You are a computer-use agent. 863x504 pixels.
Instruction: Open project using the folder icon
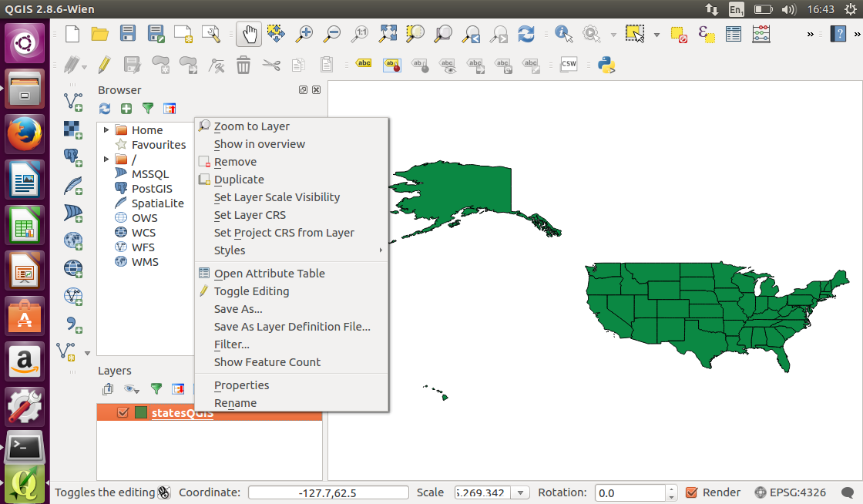99,34
